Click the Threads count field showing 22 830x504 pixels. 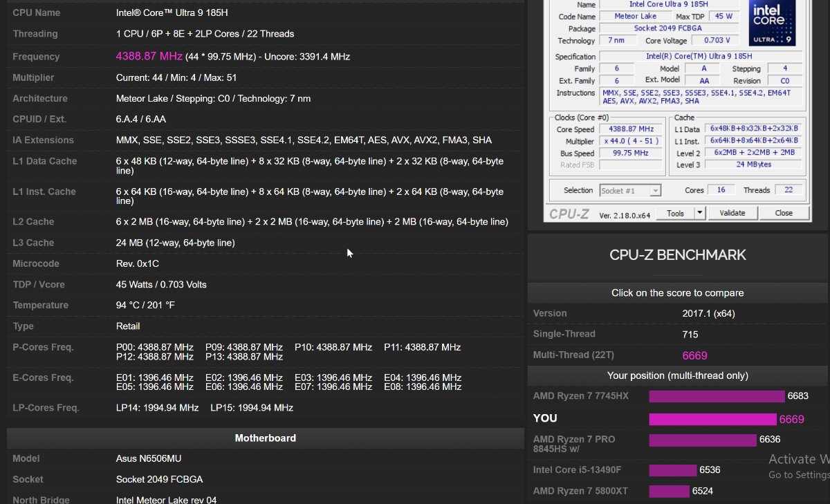788,190
